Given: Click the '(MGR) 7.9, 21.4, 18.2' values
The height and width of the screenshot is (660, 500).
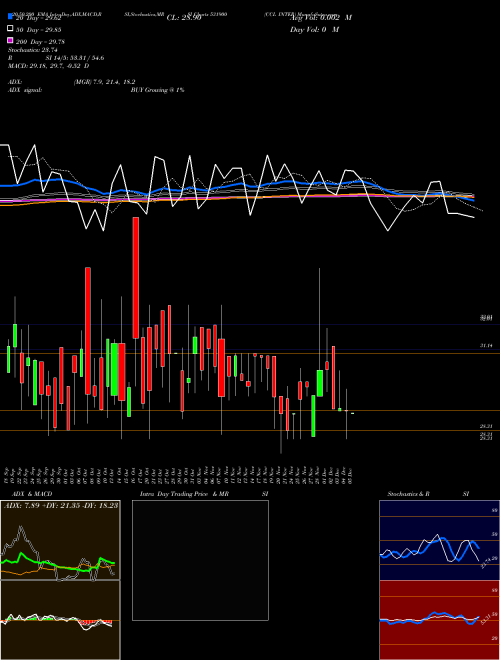Looking at the screenshot, I should tap(104, 82).
